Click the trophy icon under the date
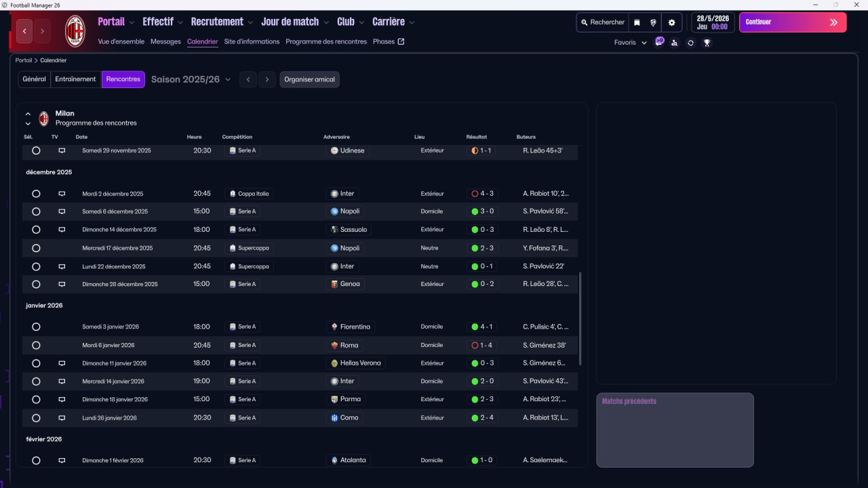Screen dimensions: 868x488 pyautogui.click(x=707, y=43)
